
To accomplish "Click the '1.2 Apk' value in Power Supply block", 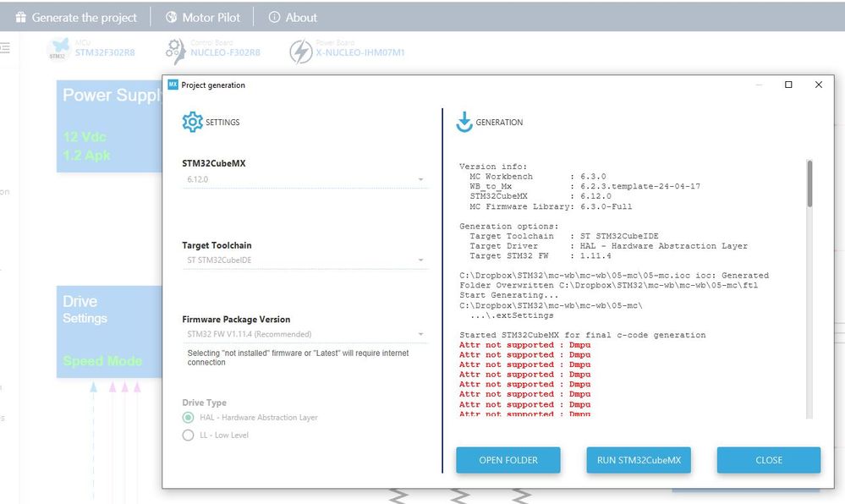I will click(x=86, y=156).
